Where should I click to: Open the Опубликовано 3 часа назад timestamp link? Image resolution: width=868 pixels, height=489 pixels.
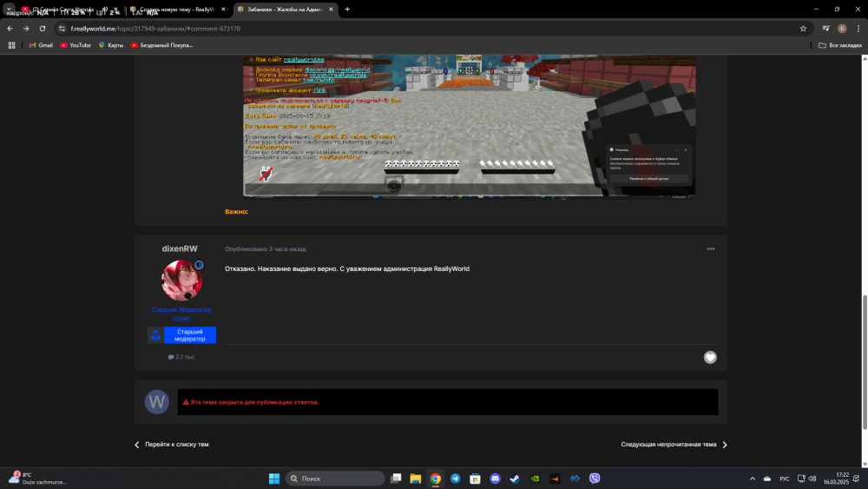click(x=265, y=249)
